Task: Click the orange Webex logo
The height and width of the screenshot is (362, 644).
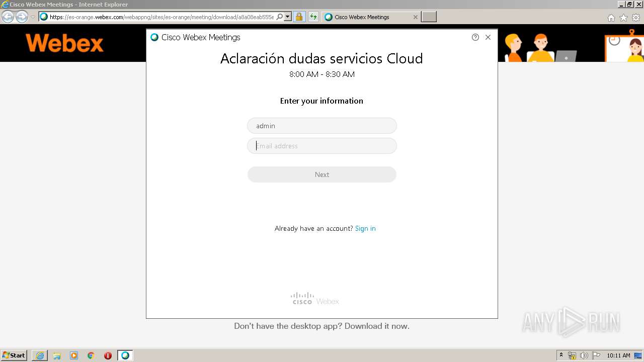Action: pyautogui.click(x=64, y=43)
